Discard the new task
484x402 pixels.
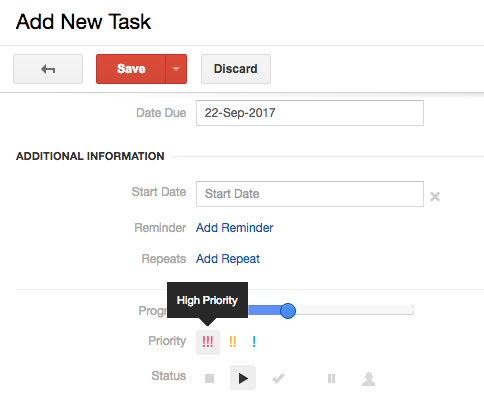[236, 69]
